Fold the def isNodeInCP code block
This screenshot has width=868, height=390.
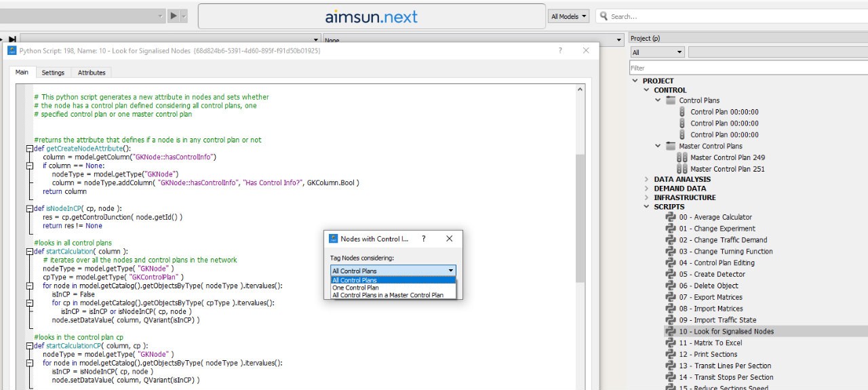tap(28, 208)
